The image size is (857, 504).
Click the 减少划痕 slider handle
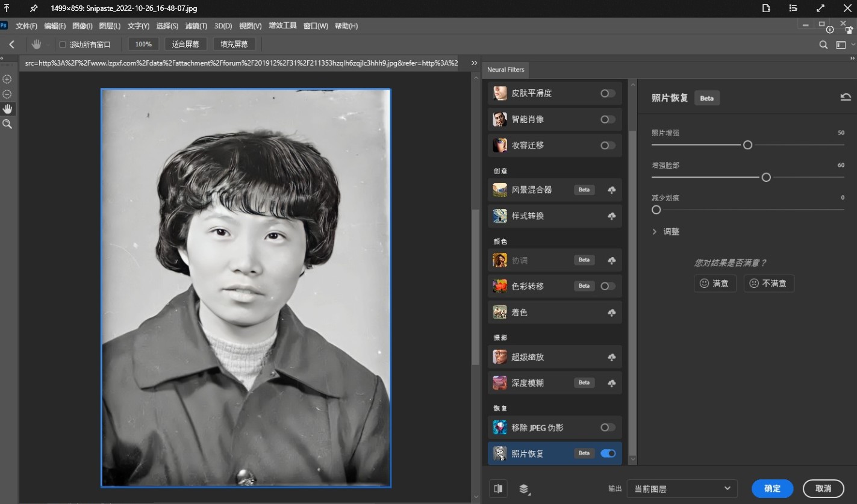[656, 210]
